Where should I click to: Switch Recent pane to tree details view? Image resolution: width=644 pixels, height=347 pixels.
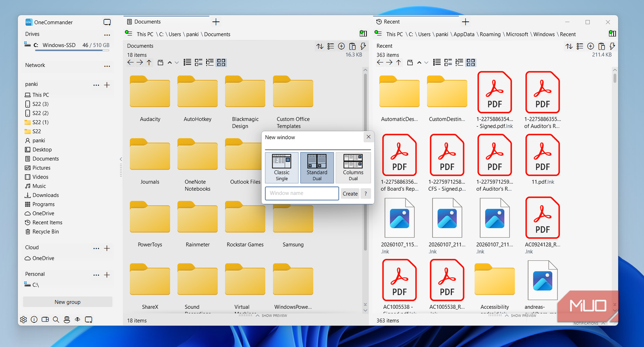click(x=459, y=63)
